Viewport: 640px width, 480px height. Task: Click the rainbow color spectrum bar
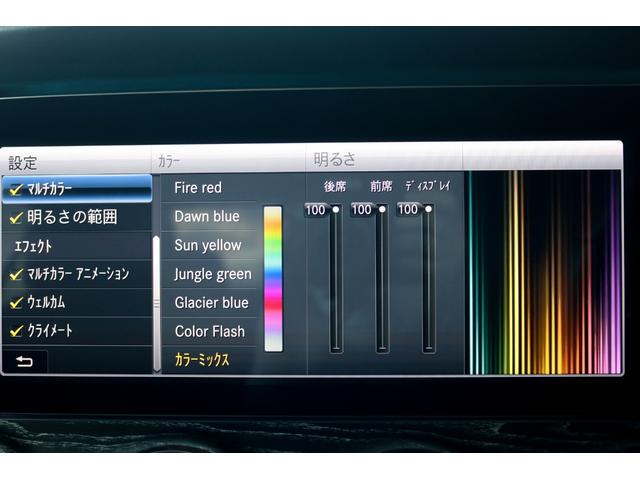coord(273,279)
